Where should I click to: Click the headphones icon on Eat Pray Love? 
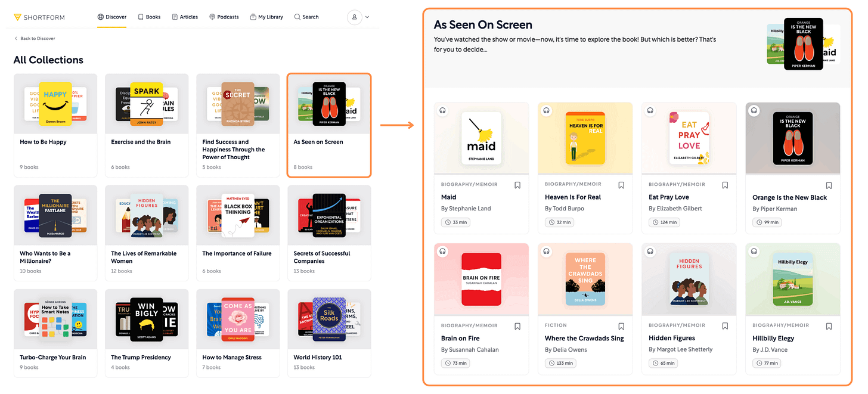tap(650, 110)
